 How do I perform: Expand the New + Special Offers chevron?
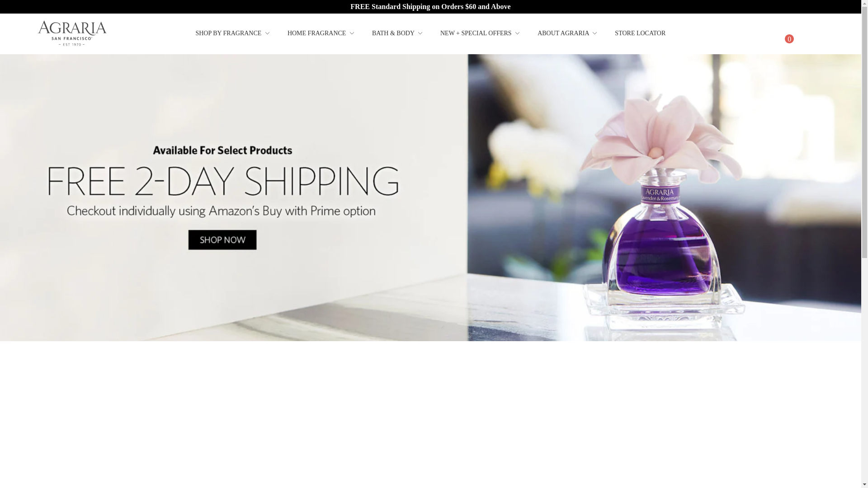517,33
